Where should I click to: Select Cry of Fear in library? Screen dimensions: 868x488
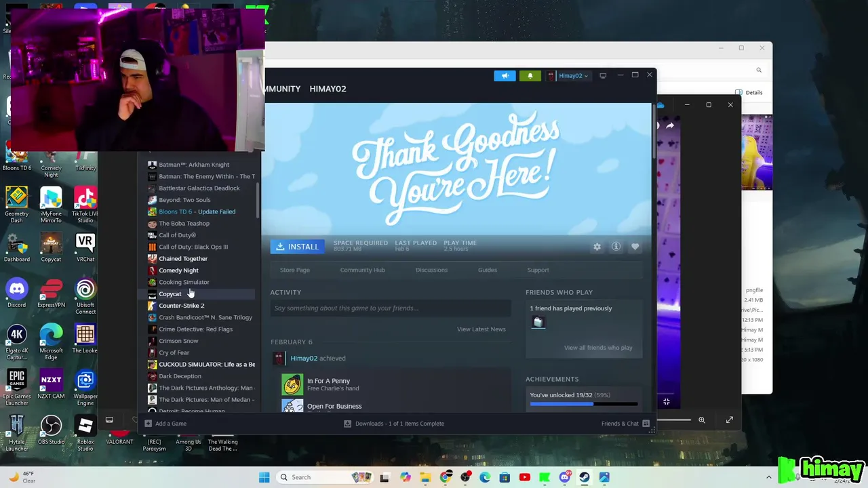click(x=174, y=352)
